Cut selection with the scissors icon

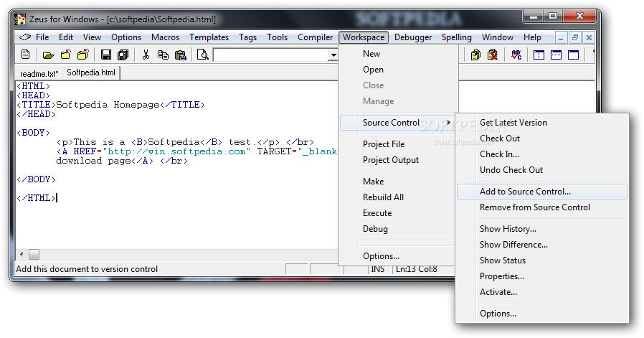(x=146, y=55)
